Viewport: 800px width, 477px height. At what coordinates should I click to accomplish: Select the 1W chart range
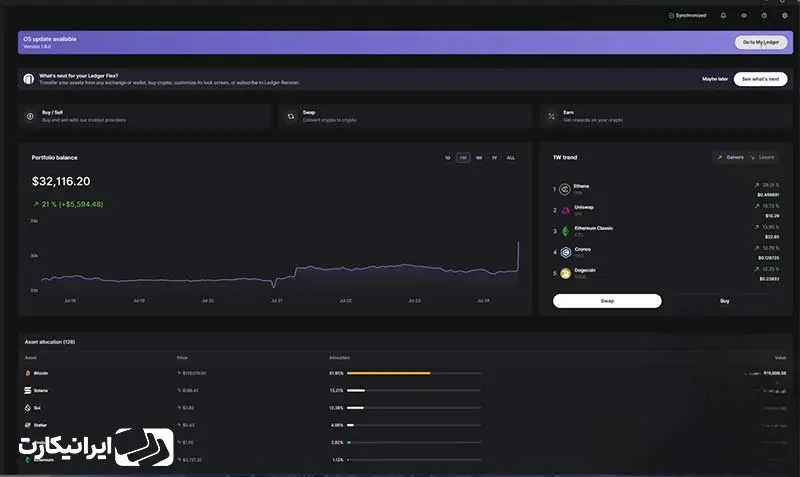coord(463,158)
